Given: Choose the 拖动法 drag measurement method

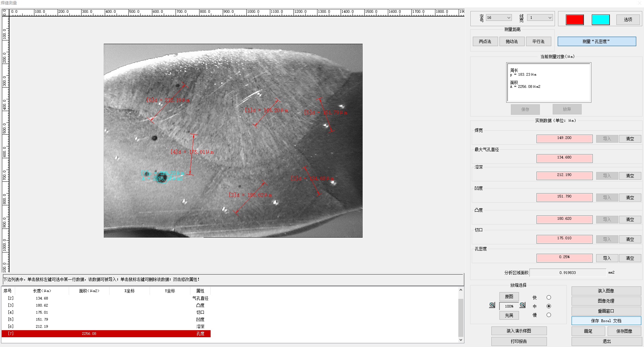Looking at the screenshot, I should coord(512,41).
